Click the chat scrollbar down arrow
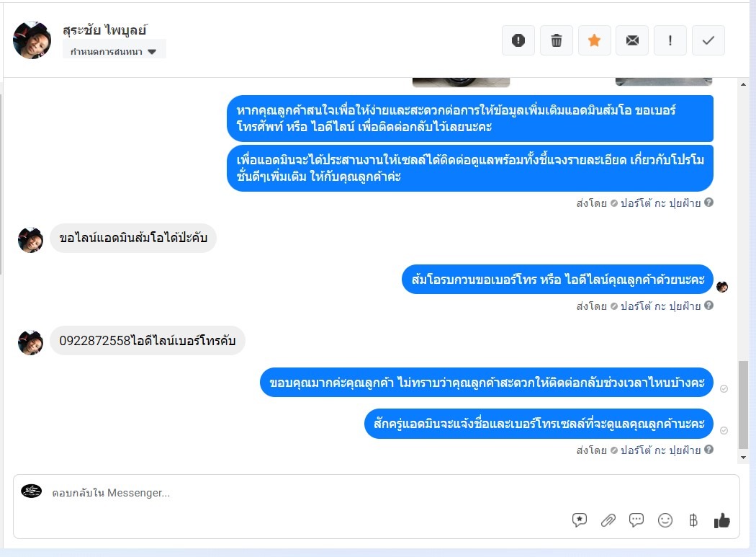This screenshot has height=557, width=756. click(x=744, y=458)
